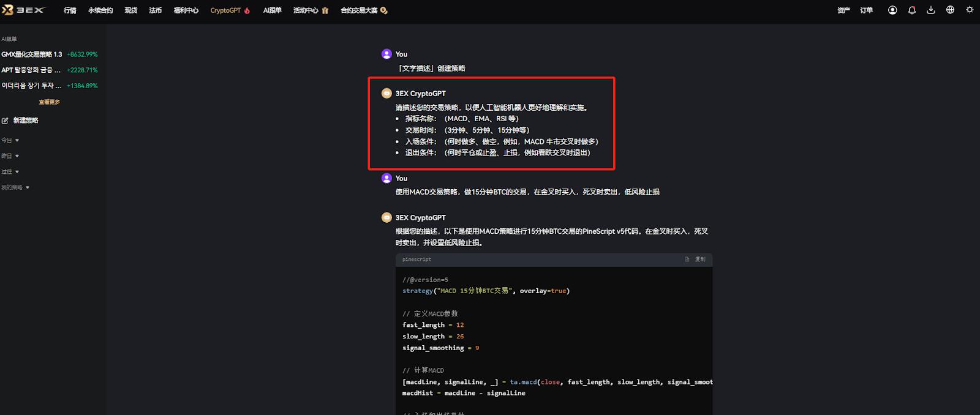Click the 查看更多 link in sidebar
This screenshot has width=980, height=415.
click(x=50, y=102)
